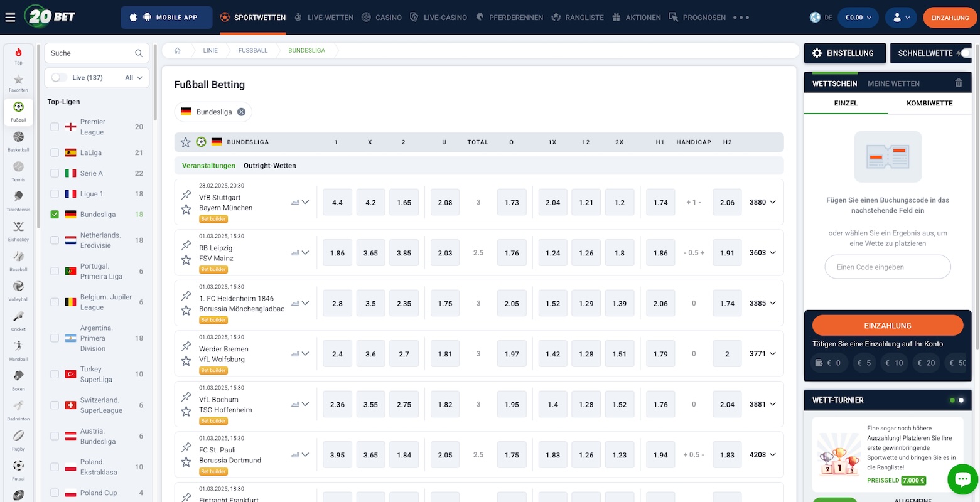Check the Turkey SuperLiga checkbox
Image resolution: width=980 pixels, height=502 pixels.
click(x=55, y=375)
